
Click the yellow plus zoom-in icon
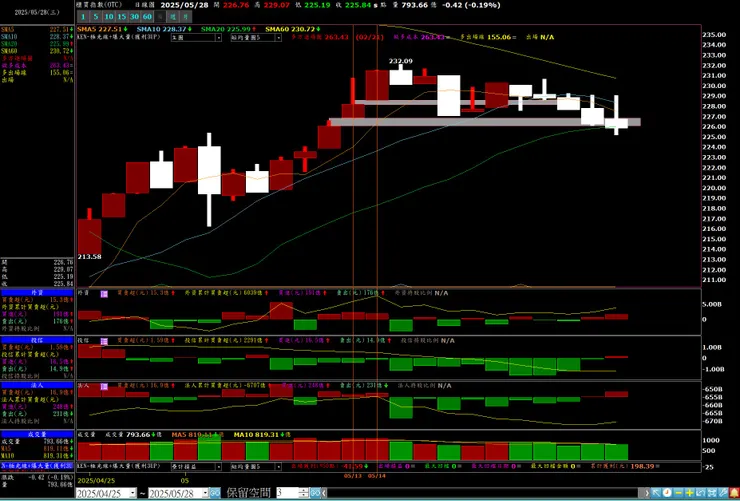pos(690,493)
